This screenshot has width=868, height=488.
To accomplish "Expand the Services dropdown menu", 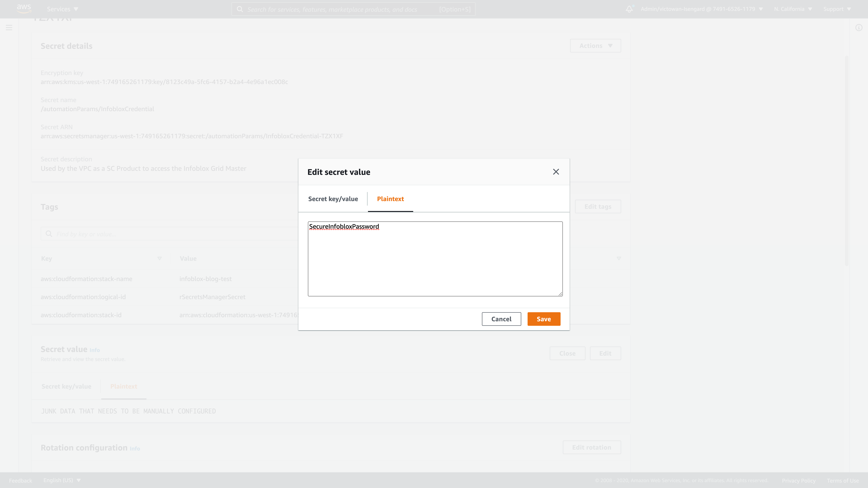I will pos(63,9).
